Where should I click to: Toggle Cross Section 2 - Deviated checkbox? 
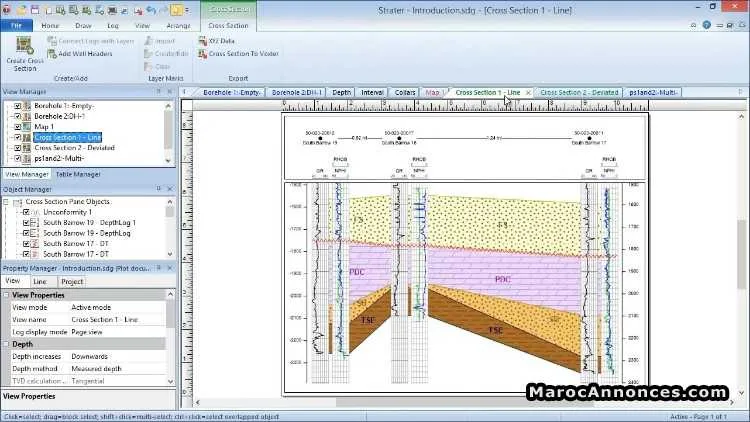click(18, 148)
